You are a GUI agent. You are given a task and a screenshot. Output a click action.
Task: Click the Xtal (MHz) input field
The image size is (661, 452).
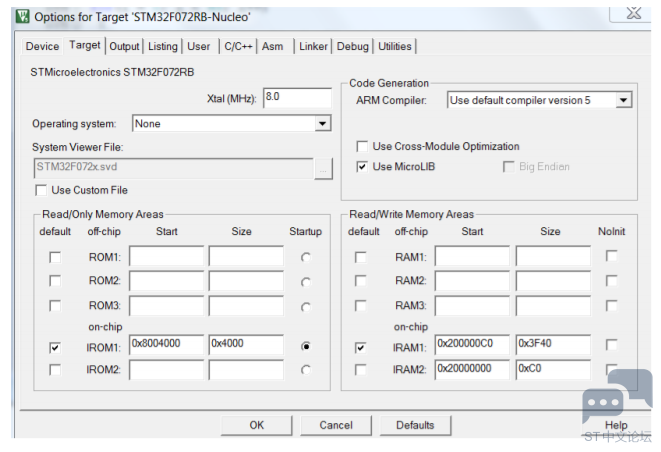click(x=297, y=98)
